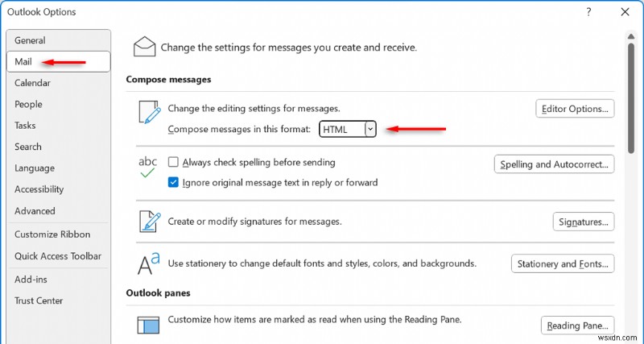Click the Signatures button
This screenshot has width=644, height=344.
(x=583, y=222)
